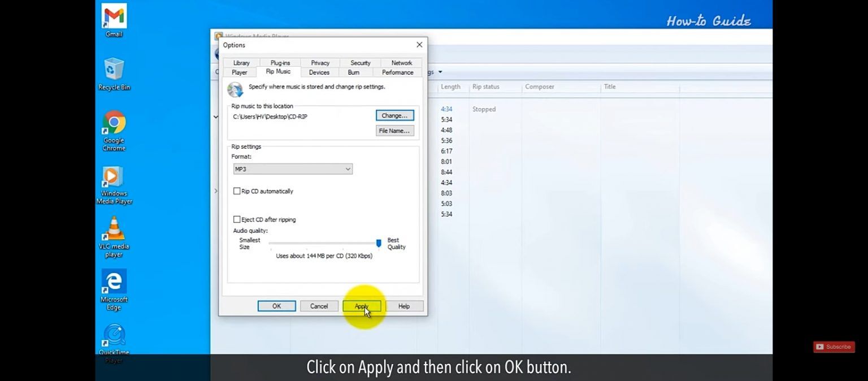This screenshot has width=868, height=381.
Task: Switch to the Burn tab
Action: tap(353, 72)
